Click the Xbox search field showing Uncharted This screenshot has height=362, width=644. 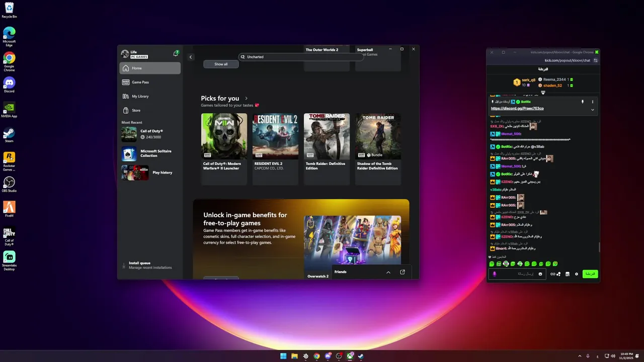click(x=300, y=57)
